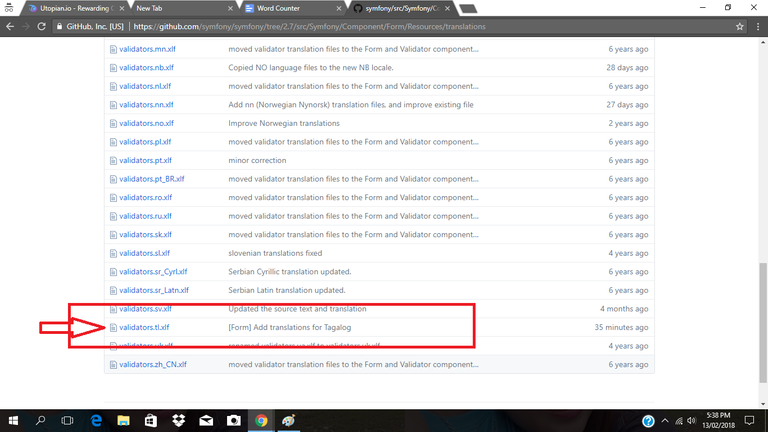Open validators.no.xlf file
This screenshot has height=432, width=768.
[146, 123]
